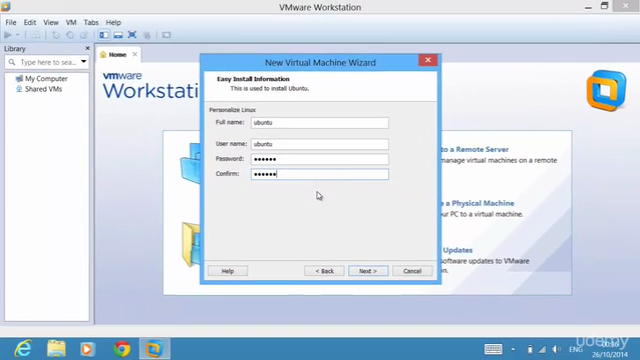Open the File menu
This screenshot has height=360, width=640.
(11, 22)
